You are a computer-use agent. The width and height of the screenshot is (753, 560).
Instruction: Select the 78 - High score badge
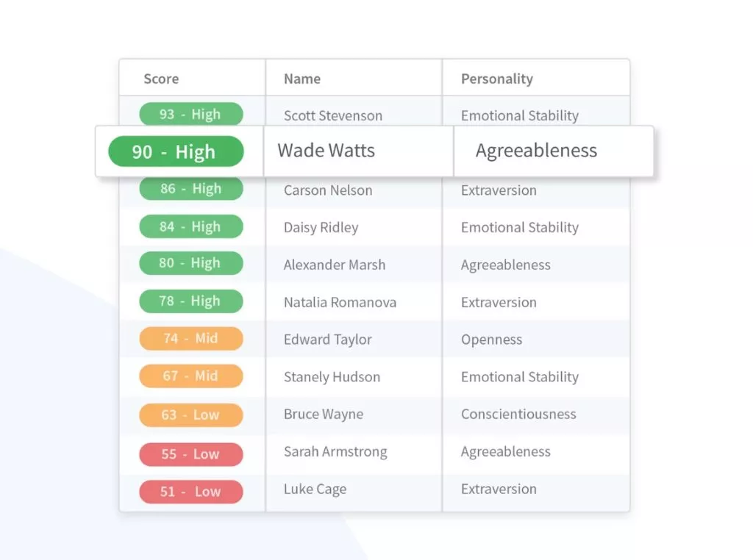pos(190,301)
